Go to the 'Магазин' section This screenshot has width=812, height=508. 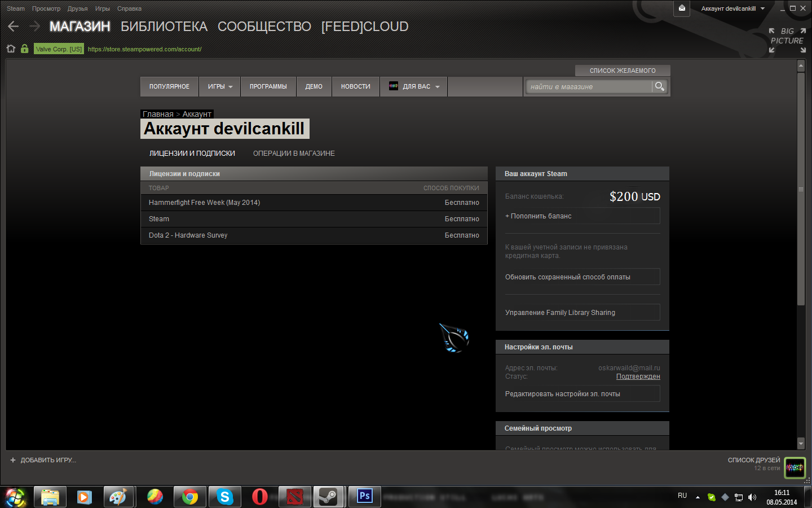[80, 27]
